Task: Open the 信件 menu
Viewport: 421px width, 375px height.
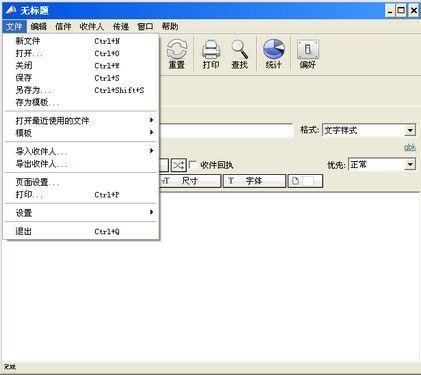Action: point(63,26)
